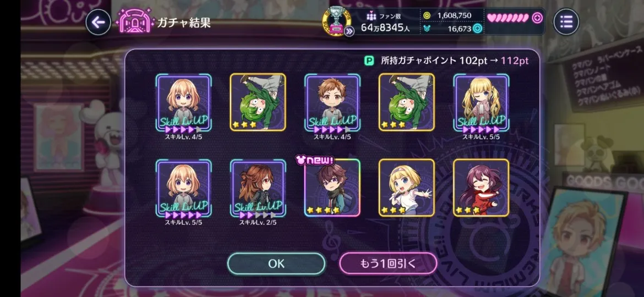Confirm results with the OK button
Screen dimensions: 644x297
276,263
